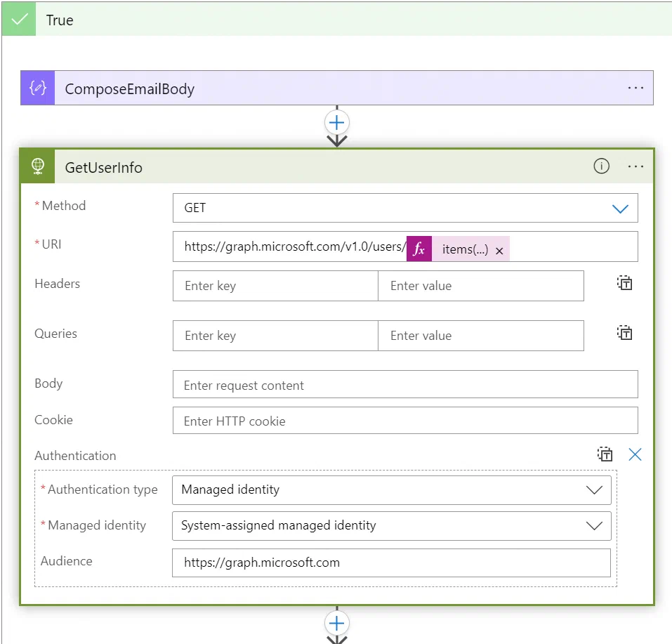The height and width of the screenshot is (644, 672).
Task: Add new step below GetUserInfo
Action: coord(337,623)
